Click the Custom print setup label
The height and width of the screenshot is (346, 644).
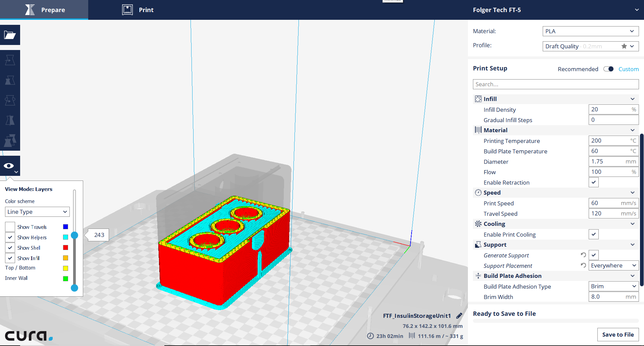tap(629, 69)
